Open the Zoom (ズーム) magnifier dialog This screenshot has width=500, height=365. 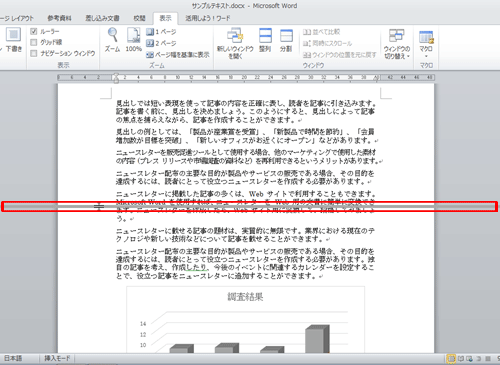click(x=113, y=40)
